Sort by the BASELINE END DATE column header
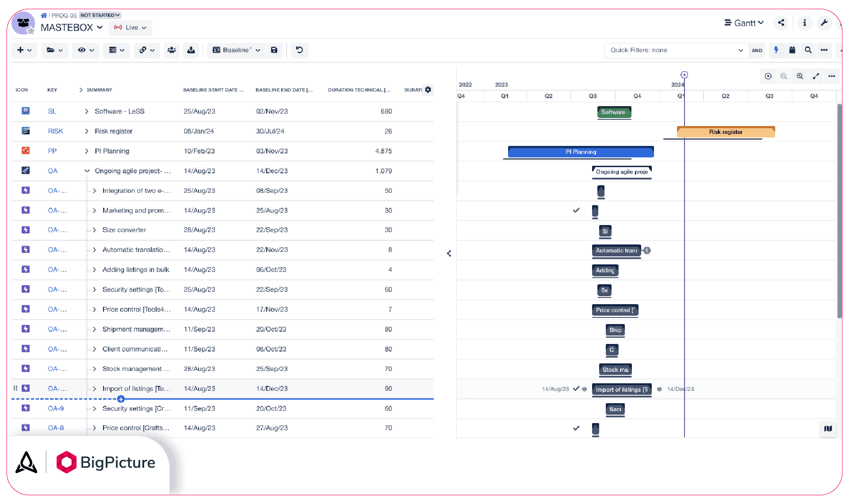This screenshot has width=849, height=504. [284, 90]
